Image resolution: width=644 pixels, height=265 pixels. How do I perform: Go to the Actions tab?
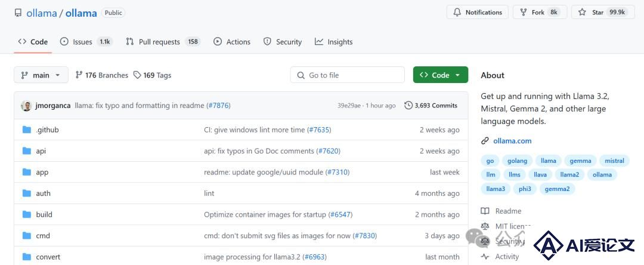(x=231, y=42)
